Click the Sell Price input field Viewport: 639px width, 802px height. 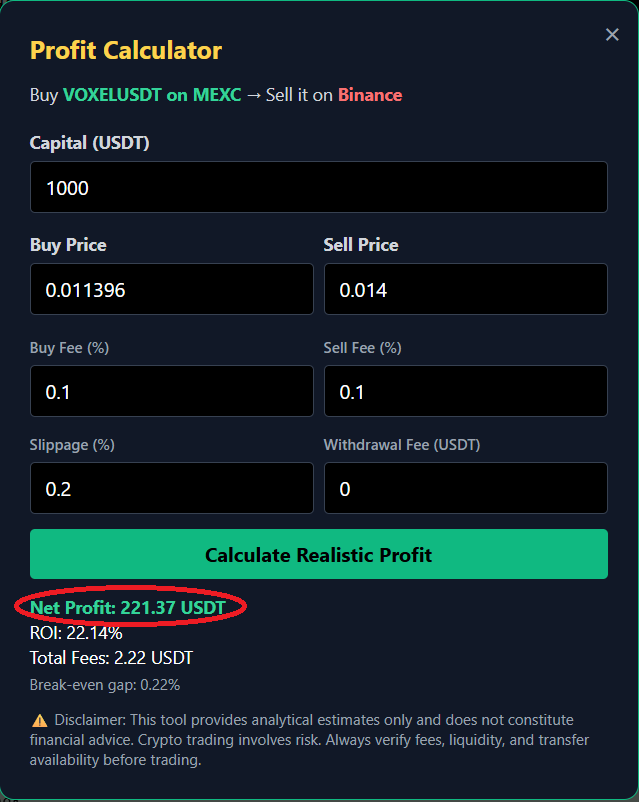pos(465,288)
